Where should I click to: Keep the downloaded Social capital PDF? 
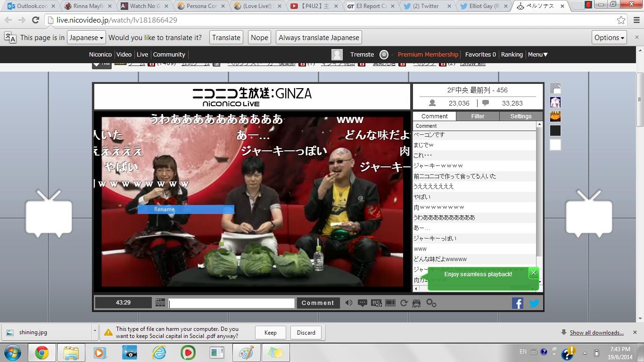(271, 333)
